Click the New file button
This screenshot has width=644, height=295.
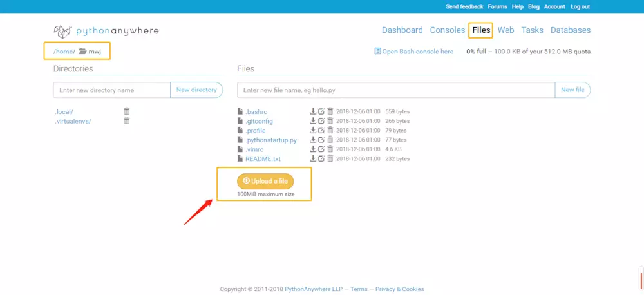click(573, 90)
